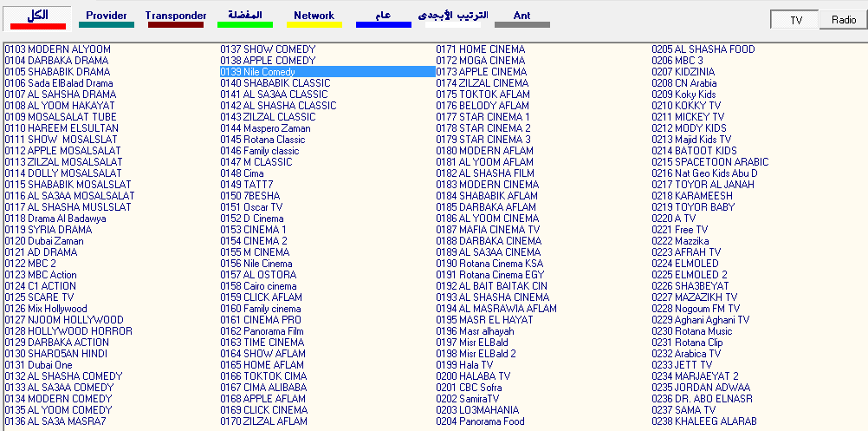The image size is (868, 431).
Task: Select channel 0139 Nile Comedy
Action: pos(327,71)
